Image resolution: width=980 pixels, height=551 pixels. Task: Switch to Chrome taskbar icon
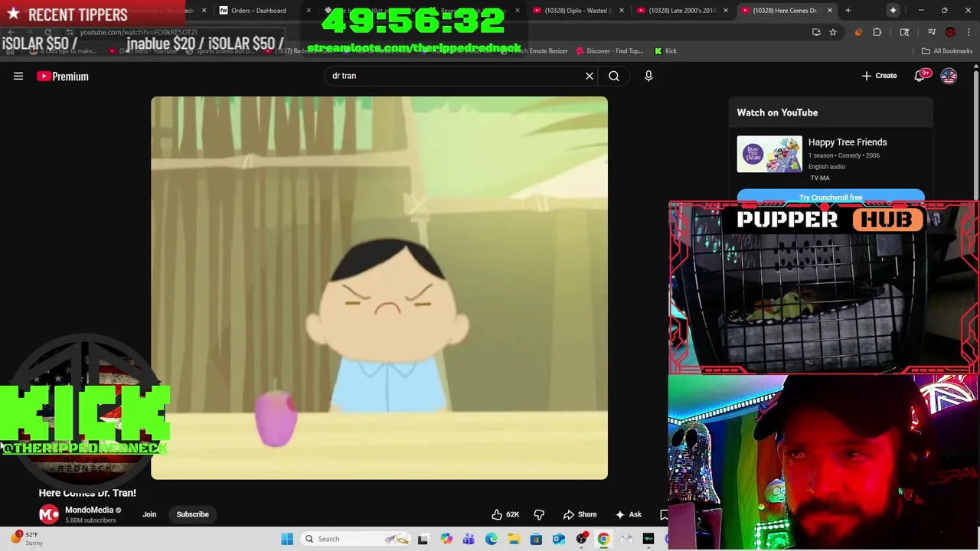pyautogui.click(x=603, y=539)
